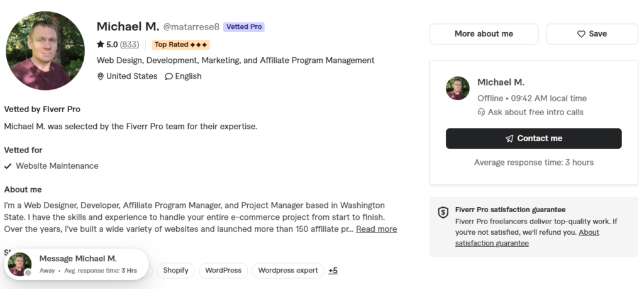Click the gray away status dot on popup avatar
644x289 pixels.
28,273
